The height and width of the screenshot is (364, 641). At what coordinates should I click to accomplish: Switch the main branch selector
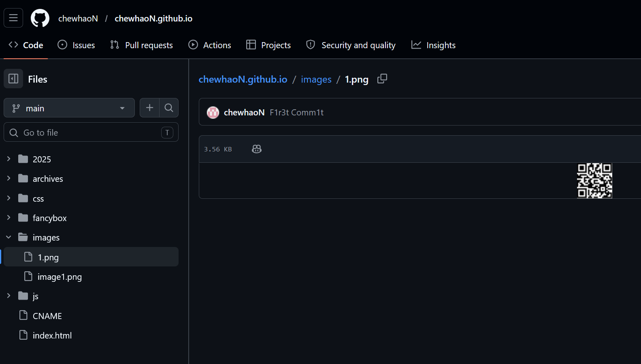coord(69,108)
